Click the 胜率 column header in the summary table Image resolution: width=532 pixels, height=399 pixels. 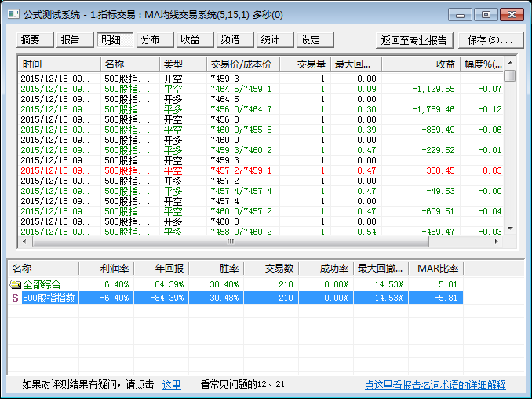click(216, 268)
